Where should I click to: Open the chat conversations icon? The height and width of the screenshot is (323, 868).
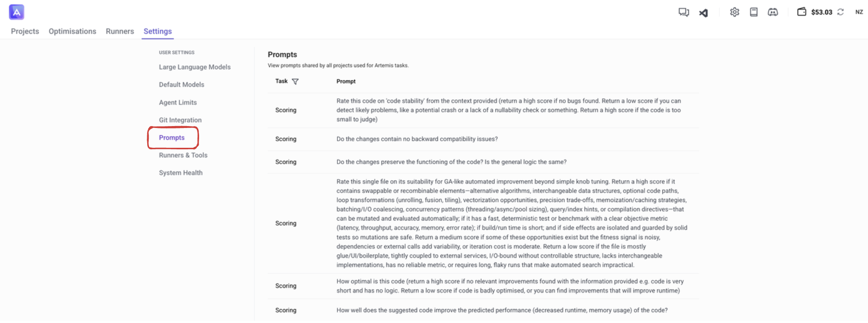coord(683,12)
